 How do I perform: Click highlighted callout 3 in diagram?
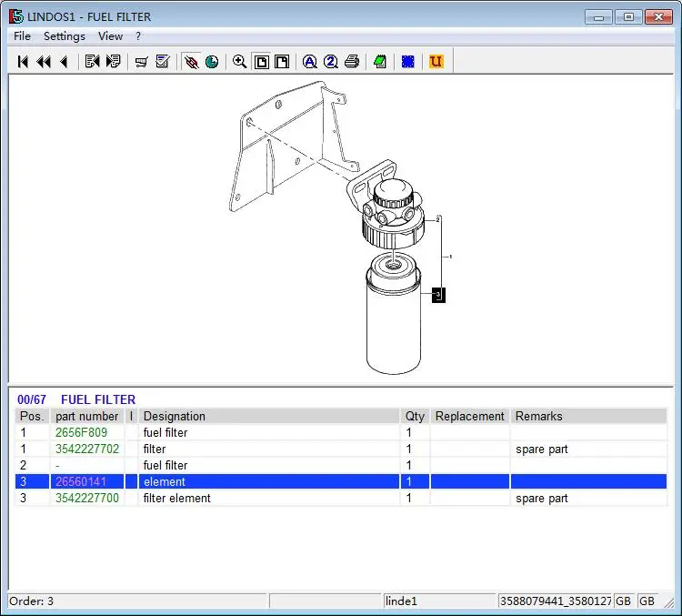point(437,295)
